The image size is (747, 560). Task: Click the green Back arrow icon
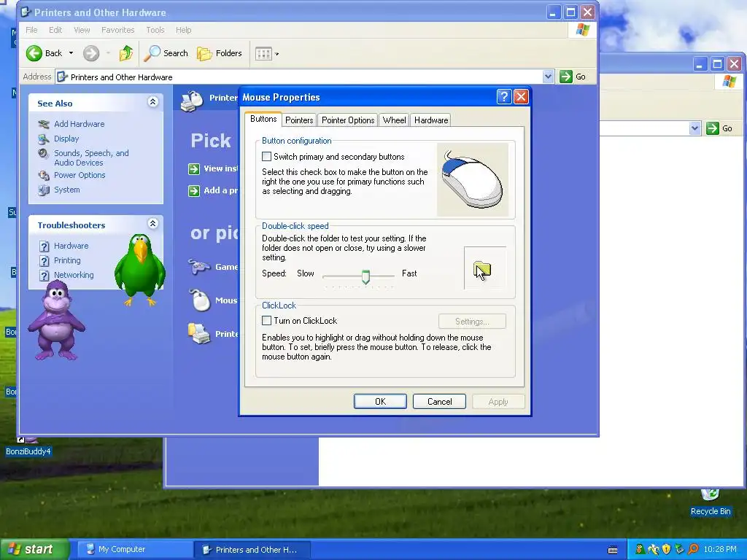coord(34,53)
